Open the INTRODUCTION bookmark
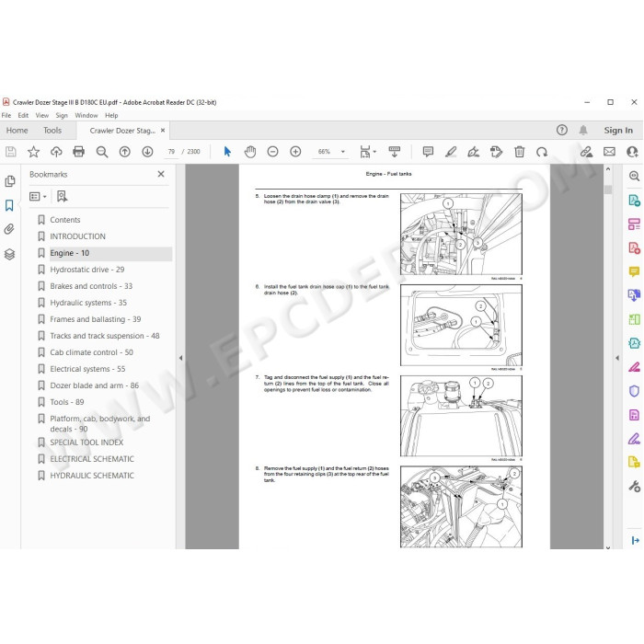Image resolution: width=644 pixels, height=644 pixels. 77,236
